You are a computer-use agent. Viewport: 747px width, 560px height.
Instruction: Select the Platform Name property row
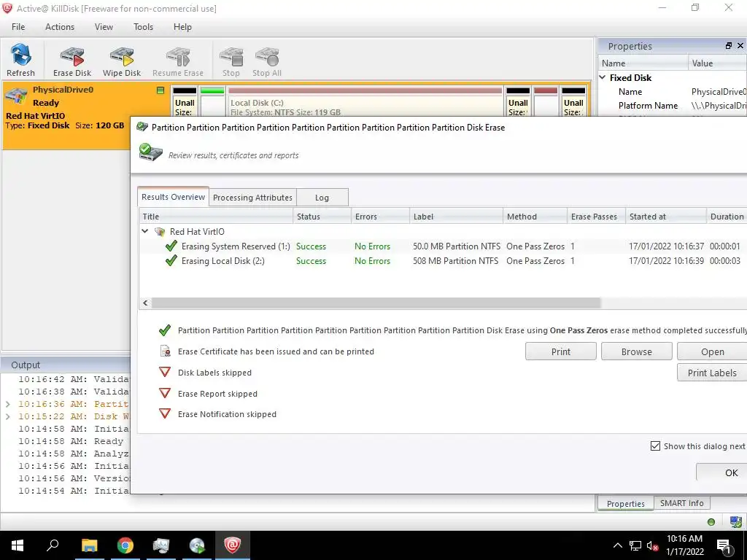point(672,105)
